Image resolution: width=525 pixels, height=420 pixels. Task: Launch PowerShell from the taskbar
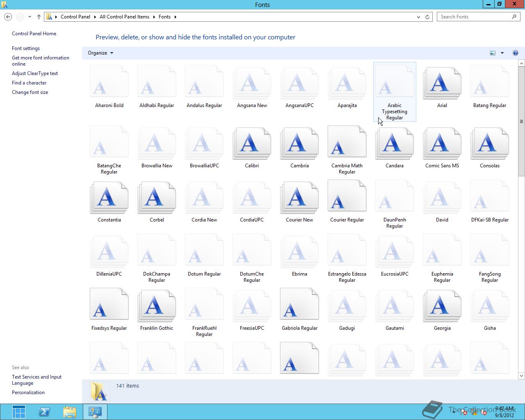pos(44,412)
